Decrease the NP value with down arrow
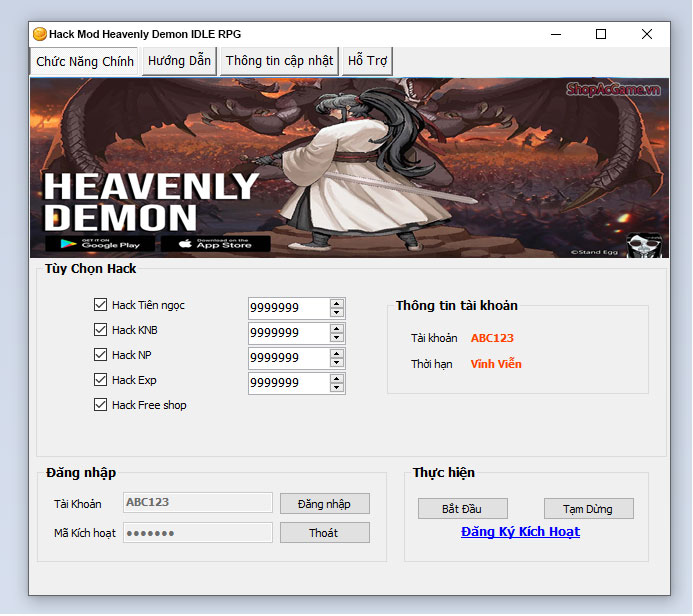Image resolution: width=693 pixels, height=616 pixels. (x=337, y=363)
